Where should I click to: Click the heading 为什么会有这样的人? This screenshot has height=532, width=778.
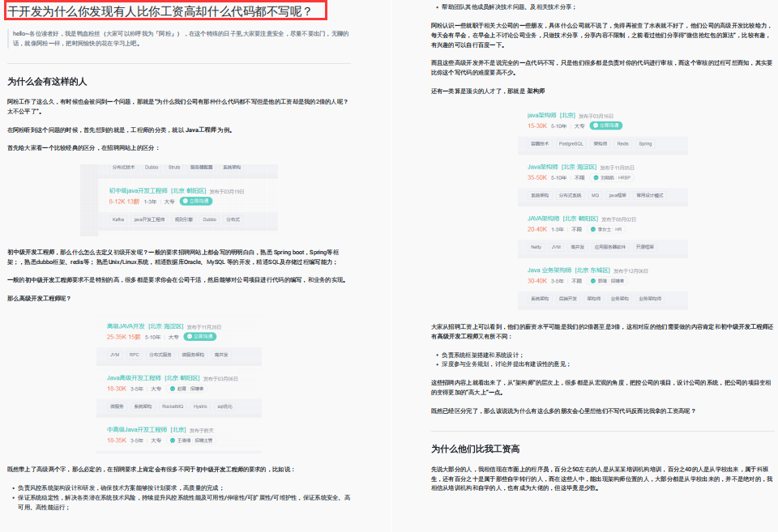[47, 82]
